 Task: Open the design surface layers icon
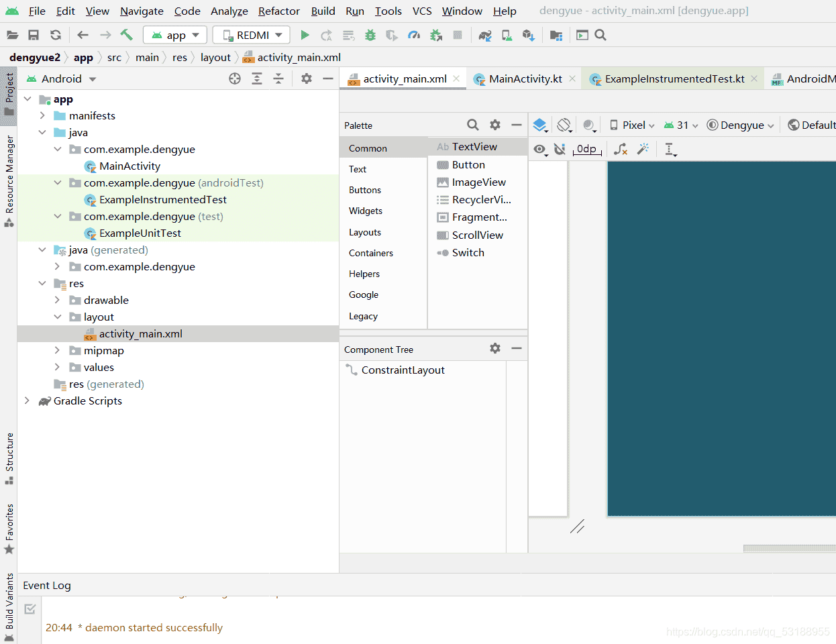[540, 125]
